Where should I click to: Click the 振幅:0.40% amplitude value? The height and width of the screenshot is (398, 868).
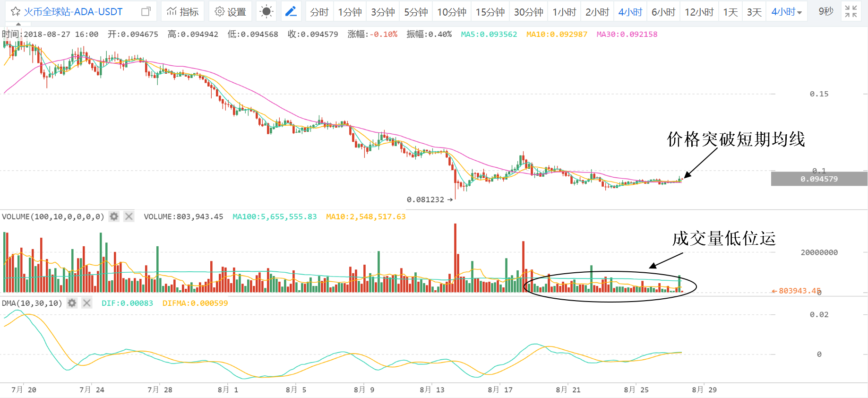tap(429, 34)
